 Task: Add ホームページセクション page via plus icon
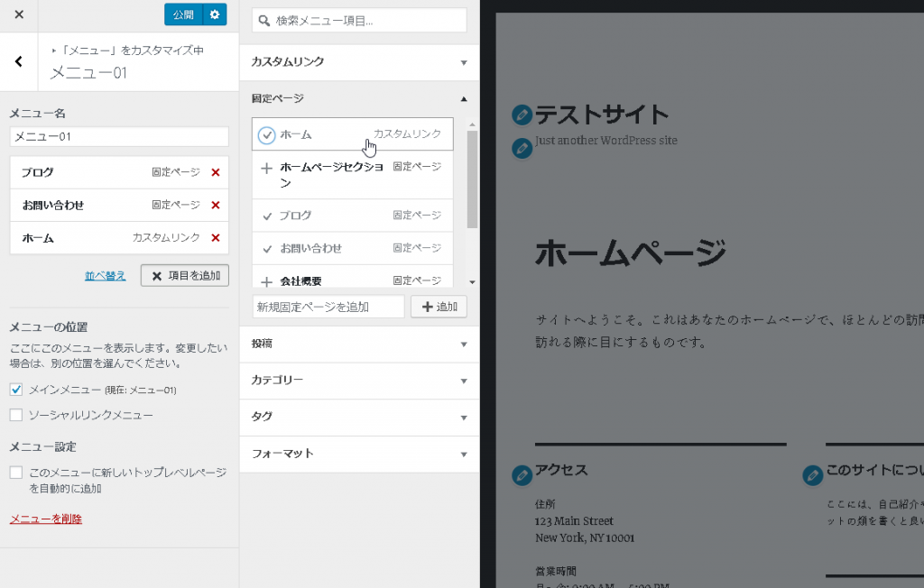coord(266,168)
